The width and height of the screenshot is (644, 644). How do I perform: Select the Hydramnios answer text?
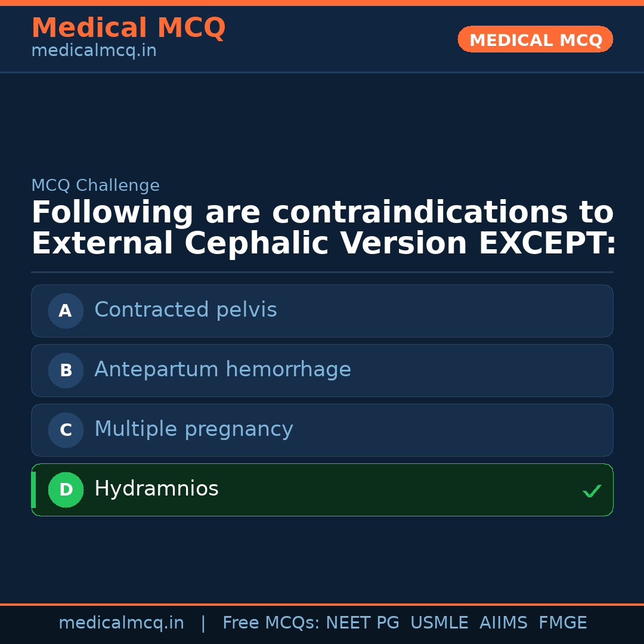156,489
